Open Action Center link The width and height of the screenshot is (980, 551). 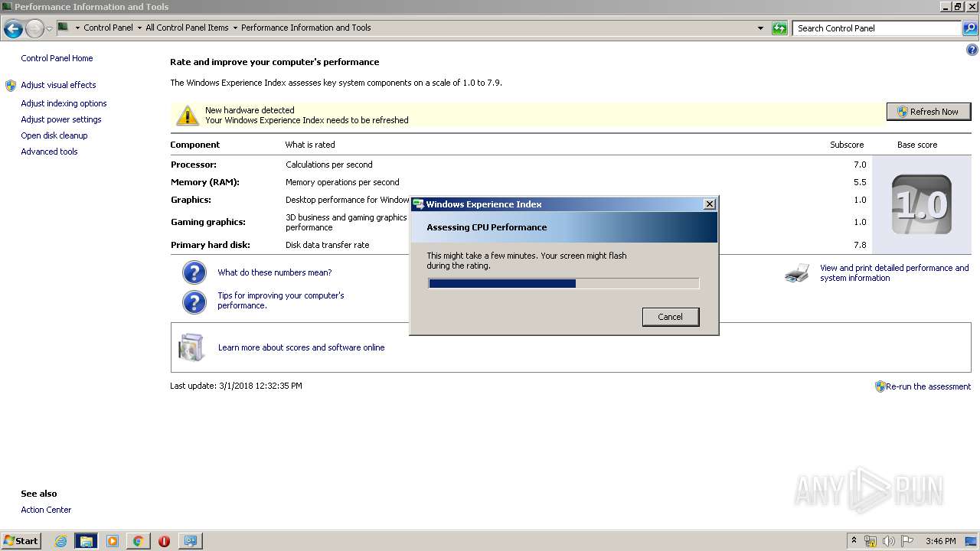[x=46, y=510]
